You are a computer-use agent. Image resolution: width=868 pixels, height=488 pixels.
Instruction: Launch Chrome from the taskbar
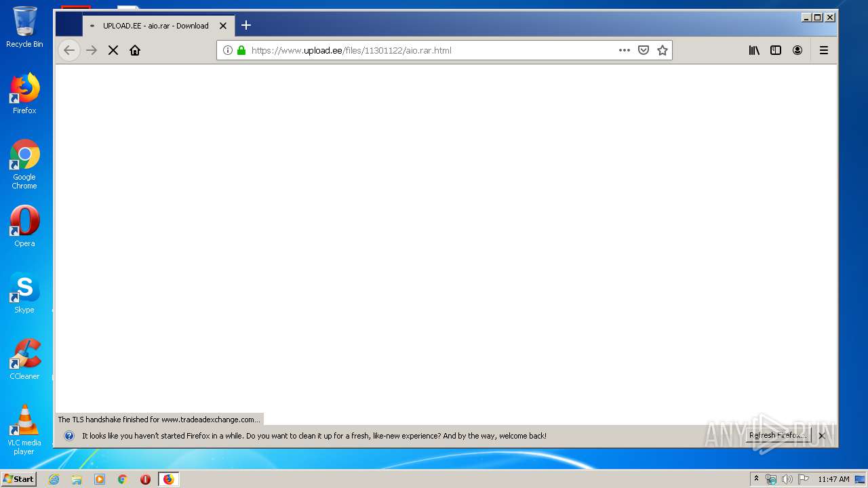click(123, 479)
